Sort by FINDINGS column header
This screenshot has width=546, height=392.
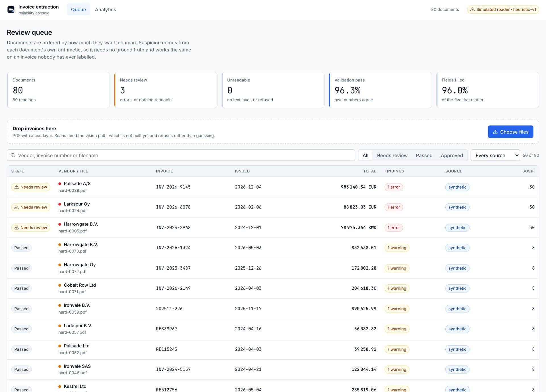[394, 171]
